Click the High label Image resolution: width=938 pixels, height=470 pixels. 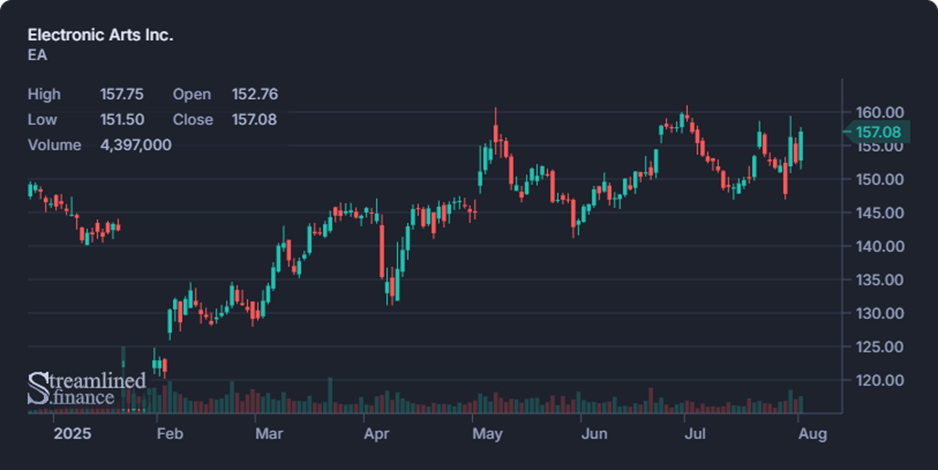(44, 94)
